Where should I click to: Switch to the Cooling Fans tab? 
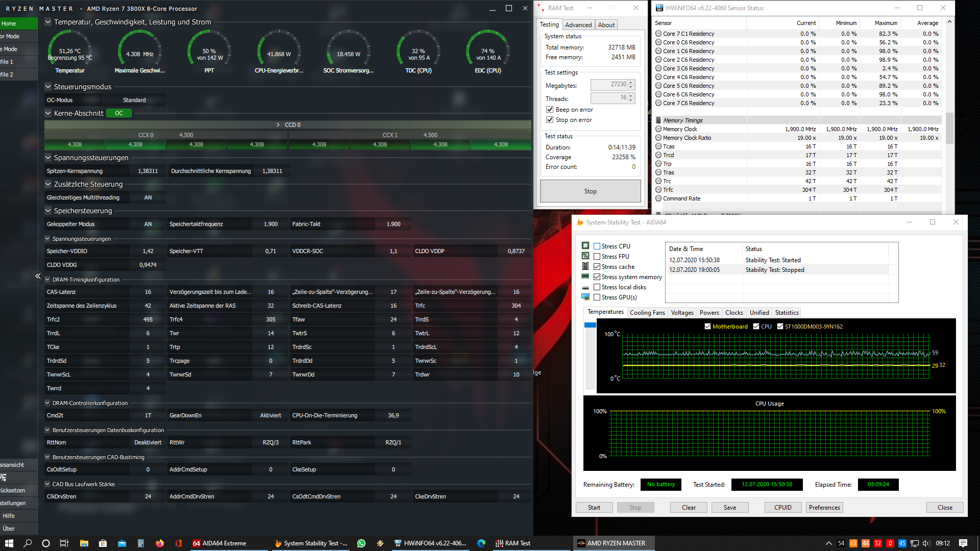pyautogui.click(x=647, y=313)
